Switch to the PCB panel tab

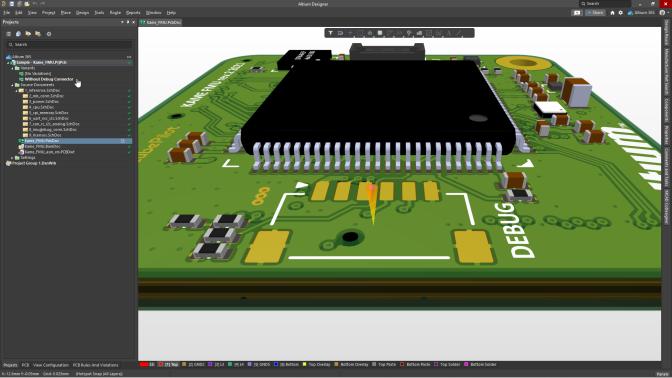coord(25,365)
